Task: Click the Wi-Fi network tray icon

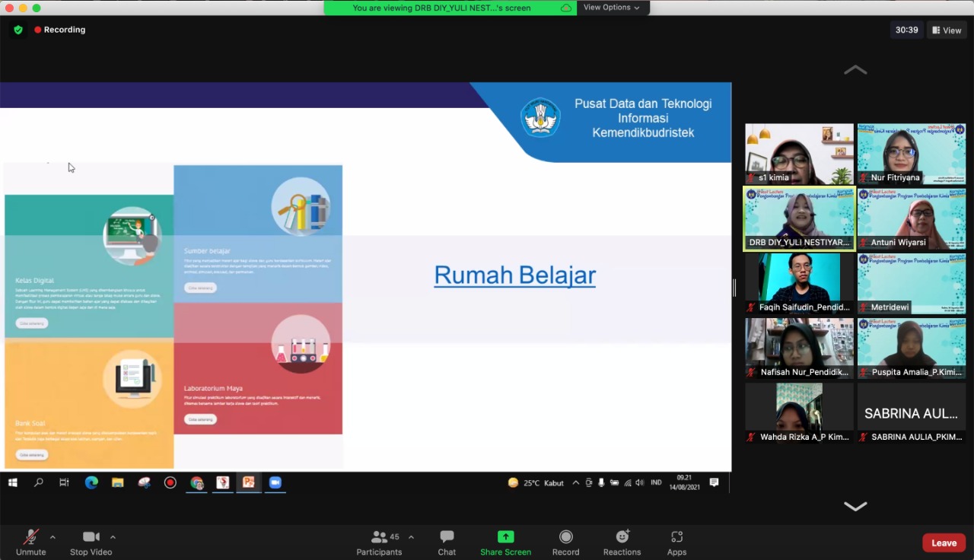Action: click(x=628, y=483)
